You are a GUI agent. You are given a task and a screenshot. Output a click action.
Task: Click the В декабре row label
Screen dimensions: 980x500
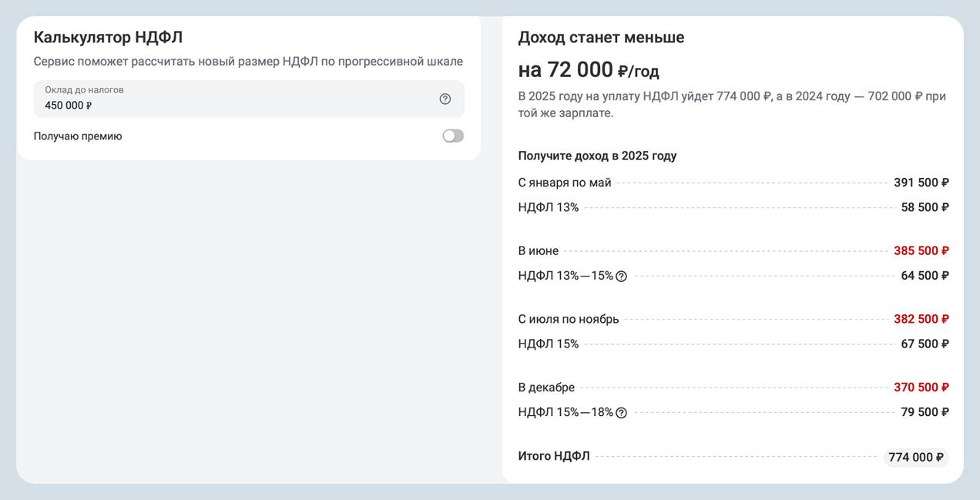[546, 388]
